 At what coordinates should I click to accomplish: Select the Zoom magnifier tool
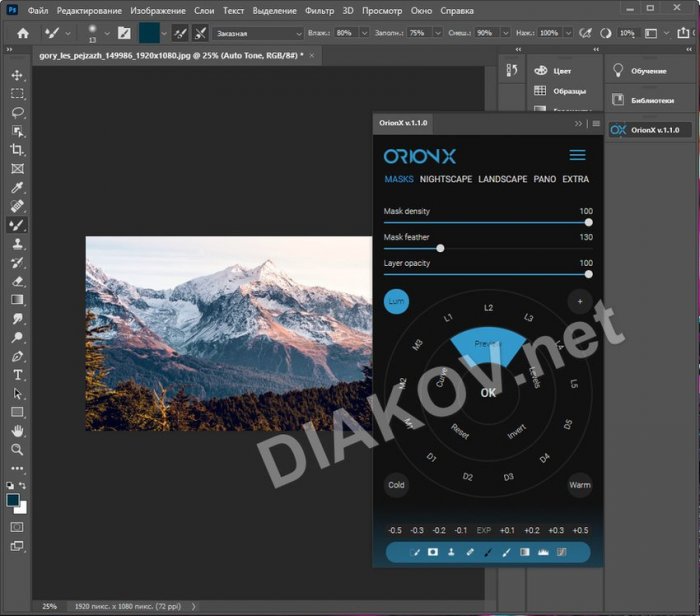(x=17, y=450)
